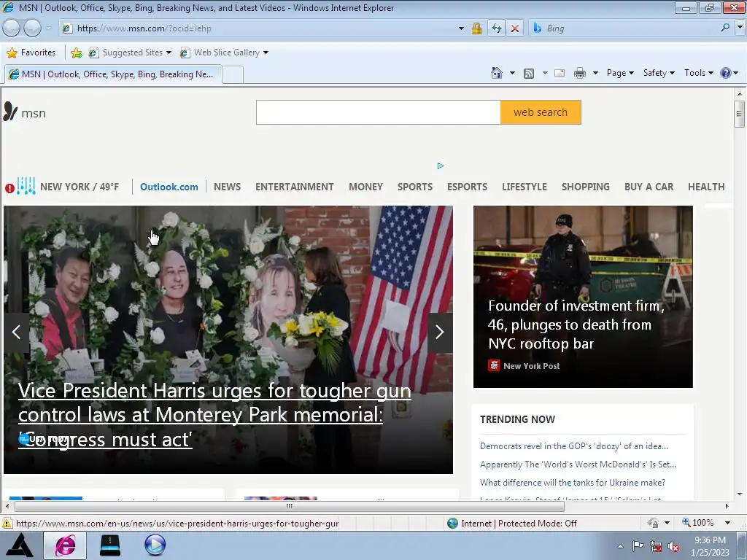
Task: Click the muted volume tray icon
Action: coord(673,546)
